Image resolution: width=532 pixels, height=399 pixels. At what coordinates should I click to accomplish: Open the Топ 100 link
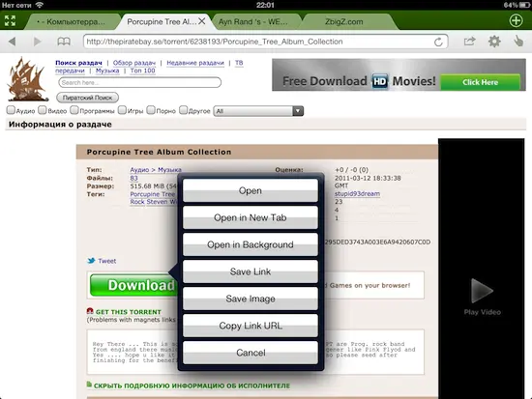[142, 71]
